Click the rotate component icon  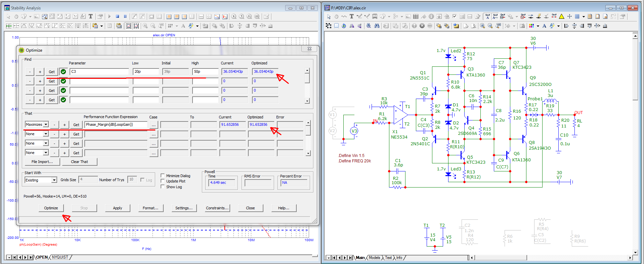(x=344, y=26)
